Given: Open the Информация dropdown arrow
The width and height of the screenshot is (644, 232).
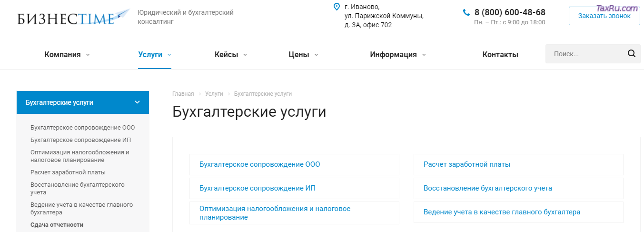Looking at the screenshot, I should pos(424,55).
